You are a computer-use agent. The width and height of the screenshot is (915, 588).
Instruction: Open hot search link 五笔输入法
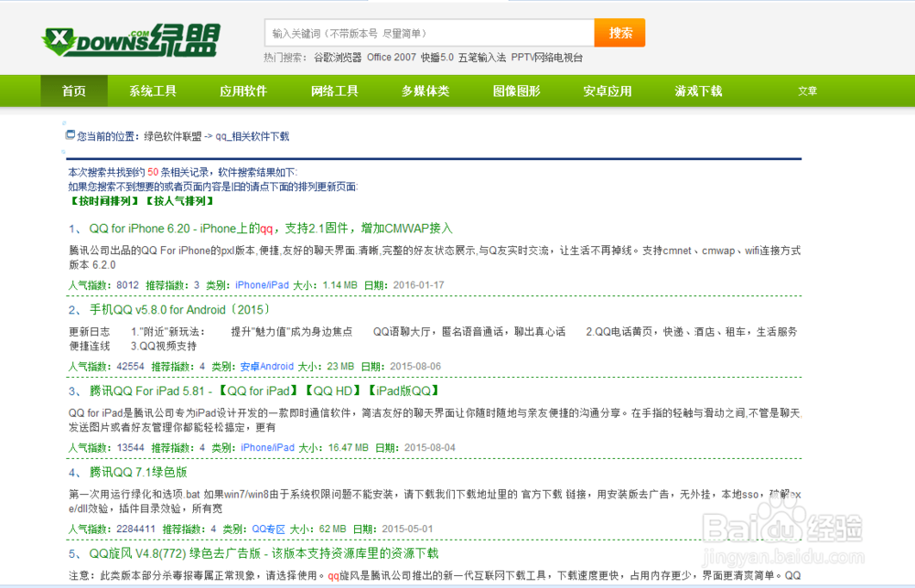(482, 58)
